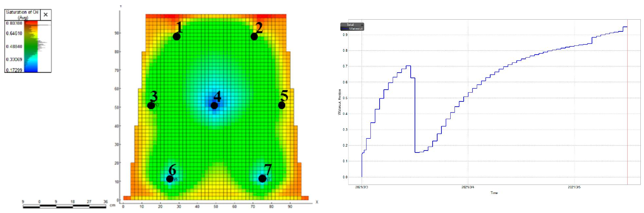The image size is (644, 213).
Task: Select well marker number 5
Action: [282, 105]
